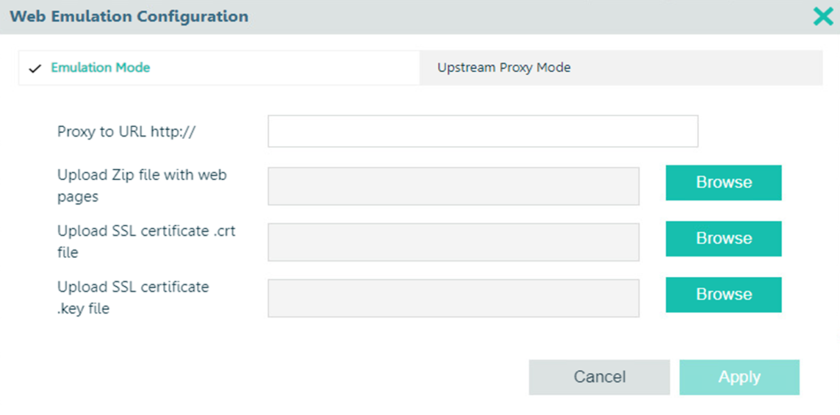This screenshot has width=840, height=415.
Task: Click the Web Emulation Configuration title text
Action: click(x=129, y=16)
